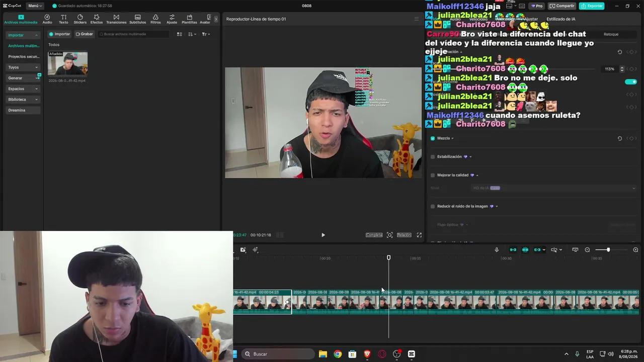Zoom out the timeline with minus icon
Image resolution: width=644 pixels, height=362 pixels.
coord(587,250)
